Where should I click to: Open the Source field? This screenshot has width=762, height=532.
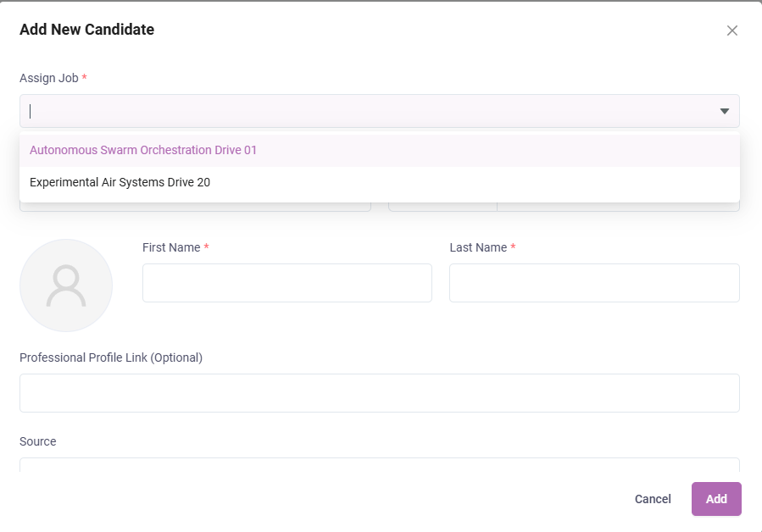tap(380, 465)
